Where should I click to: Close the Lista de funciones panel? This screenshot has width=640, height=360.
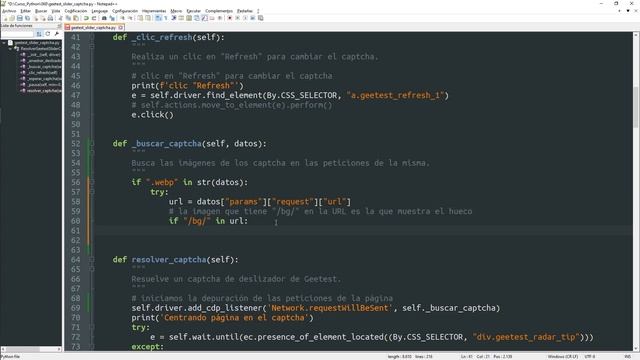[59, 26]
